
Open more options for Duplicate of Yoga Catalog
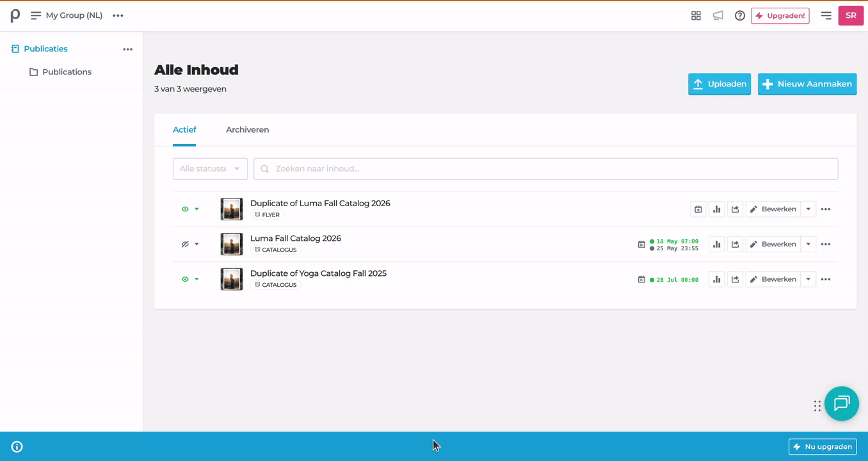coord(826,279)
